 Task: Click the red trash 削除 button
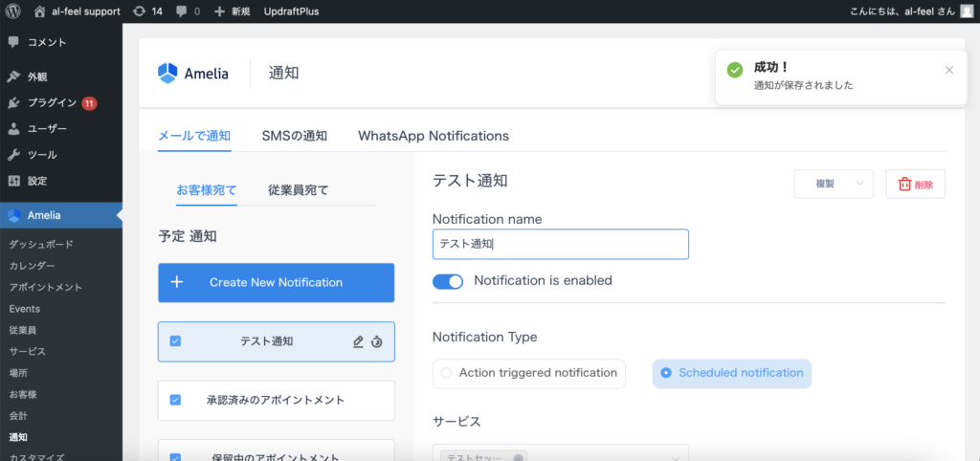tap(915, 184)
